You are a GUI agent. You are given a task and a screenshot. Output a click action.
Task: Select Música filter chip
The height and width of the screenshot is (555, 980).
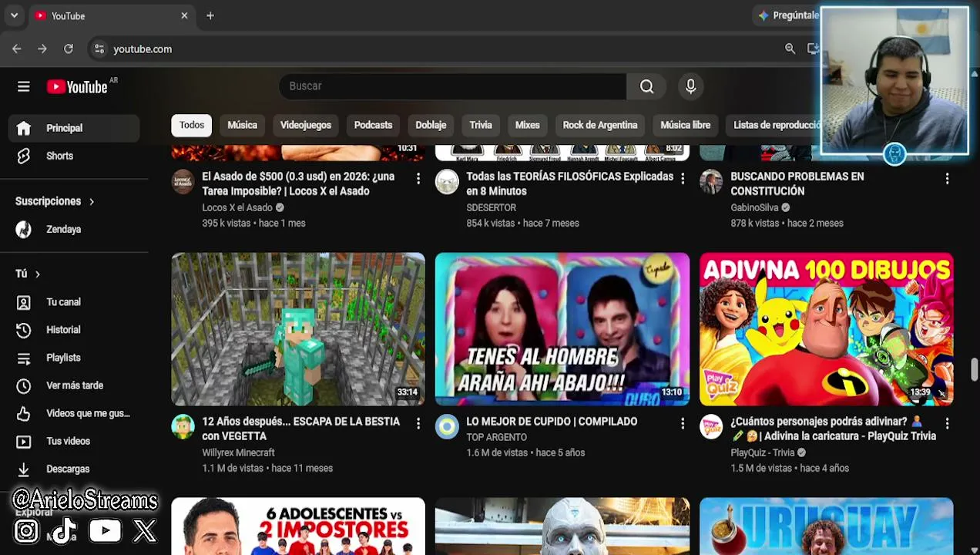pos(242,125)
